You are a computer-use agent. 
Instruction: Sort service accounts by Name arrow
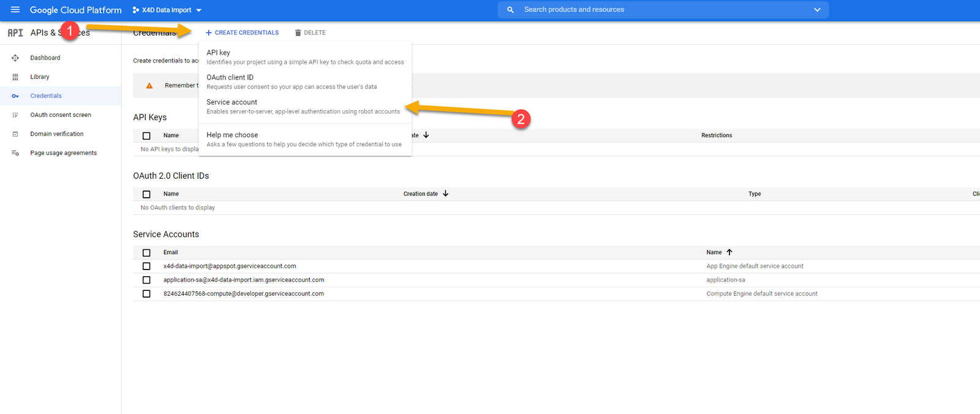coord(729,252)
